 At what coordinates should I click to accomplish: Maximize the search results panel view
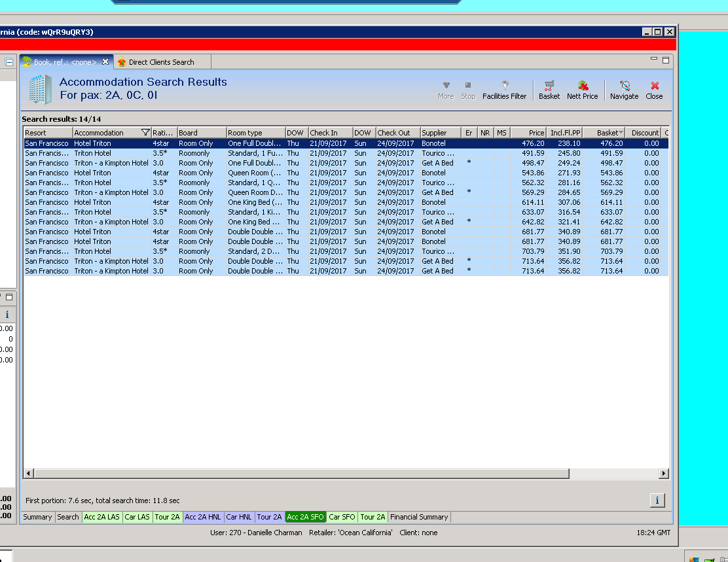tap(666, 60)
